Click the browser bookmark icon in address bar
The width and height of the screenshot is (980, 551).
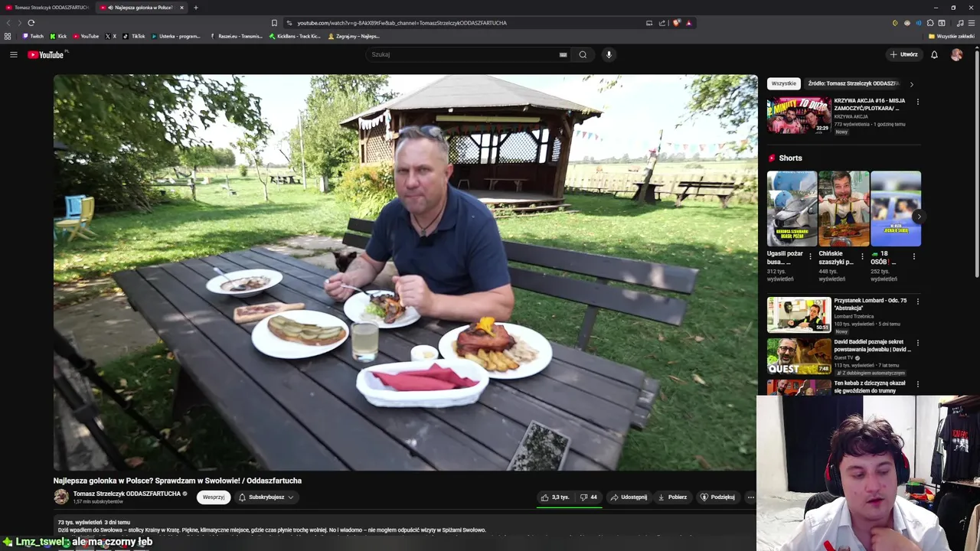pos(274,23)
